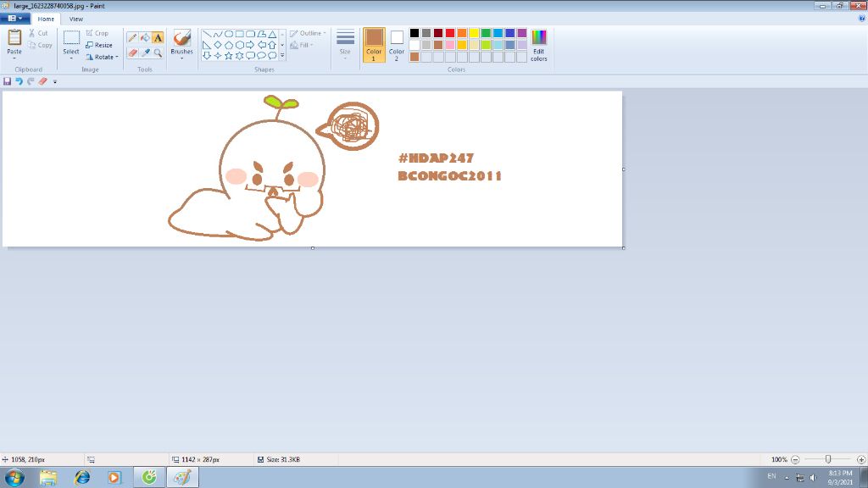The width and height of the screenshot is (868, 488).
Task: Pick the Eraser tool in Tools group
Action: (132, 53)
